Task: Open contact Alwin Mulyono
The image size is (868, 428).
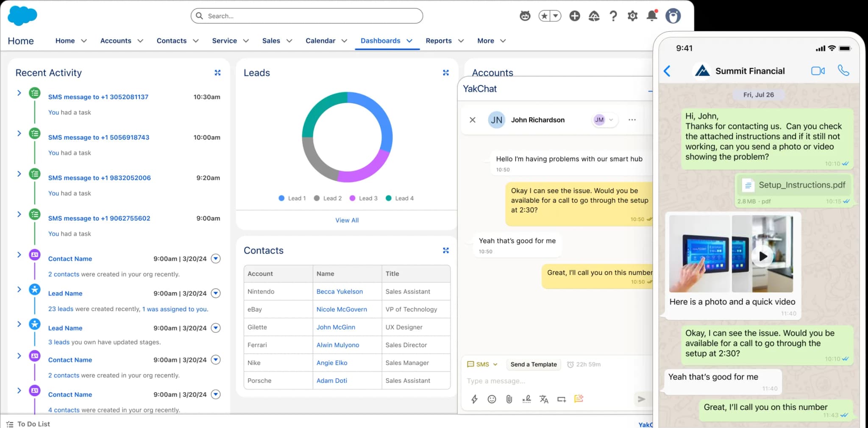Action: coord(338,345)
